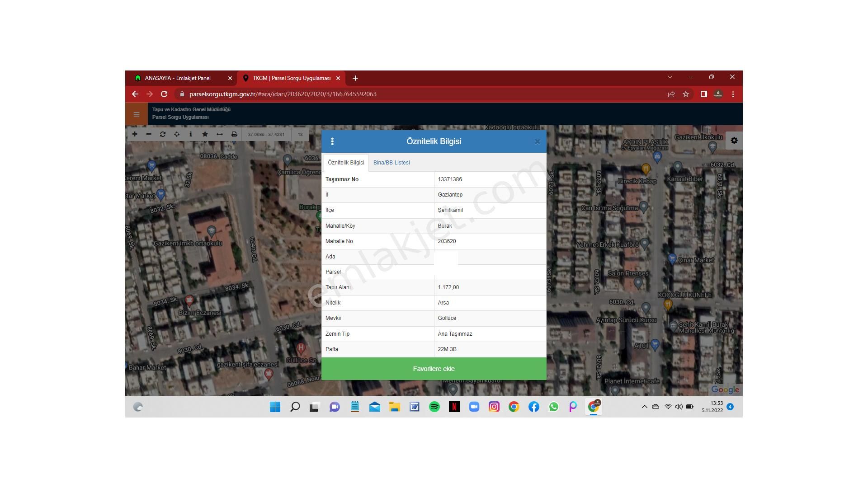Show hidden system tray icons

(x=645, y=407)
